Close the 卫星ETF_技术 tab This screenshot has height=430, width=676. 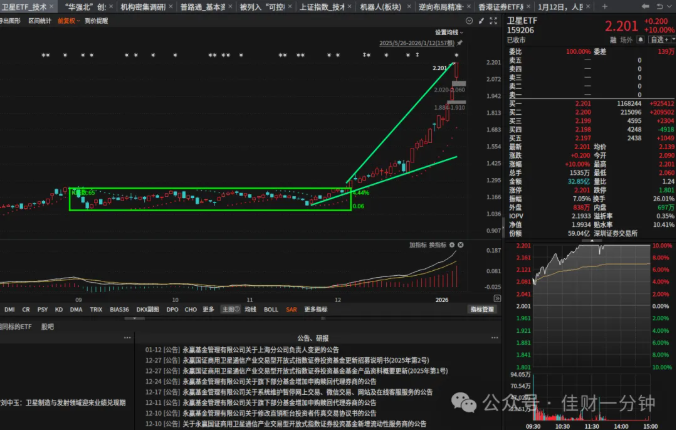(52, 7)
